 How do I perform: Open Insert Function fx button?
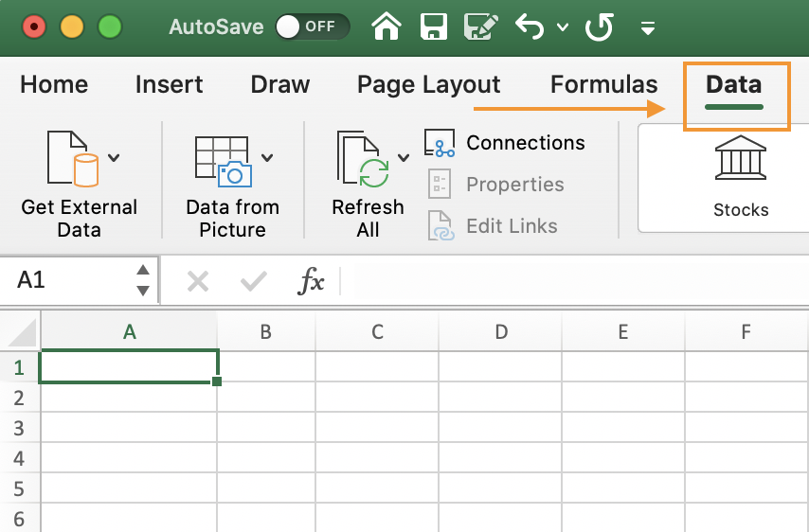pyautogui.click(x=311, y=281)
